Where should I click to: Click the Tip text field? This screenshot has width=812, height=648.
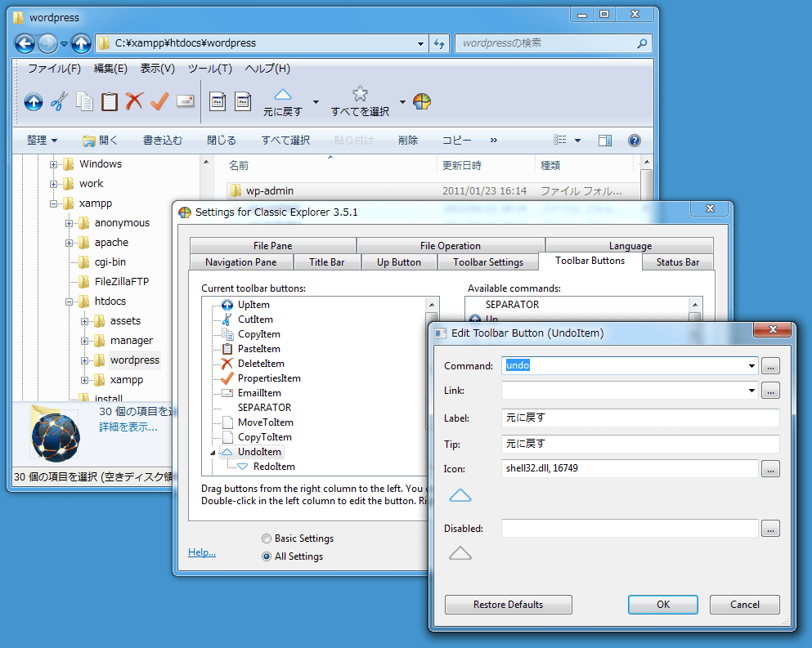tap(640, 444)
